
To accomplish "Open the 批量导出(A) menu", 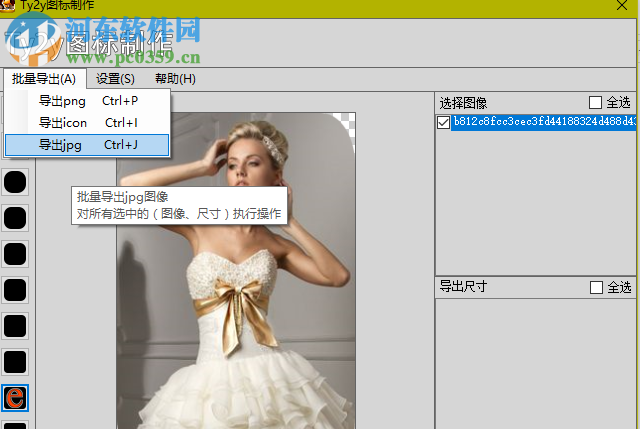I will point(44,79).
